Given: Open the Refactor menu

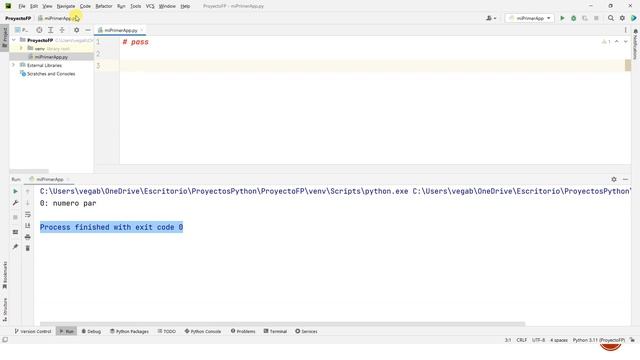Looking at the screenshot, I should click(104, 6).
